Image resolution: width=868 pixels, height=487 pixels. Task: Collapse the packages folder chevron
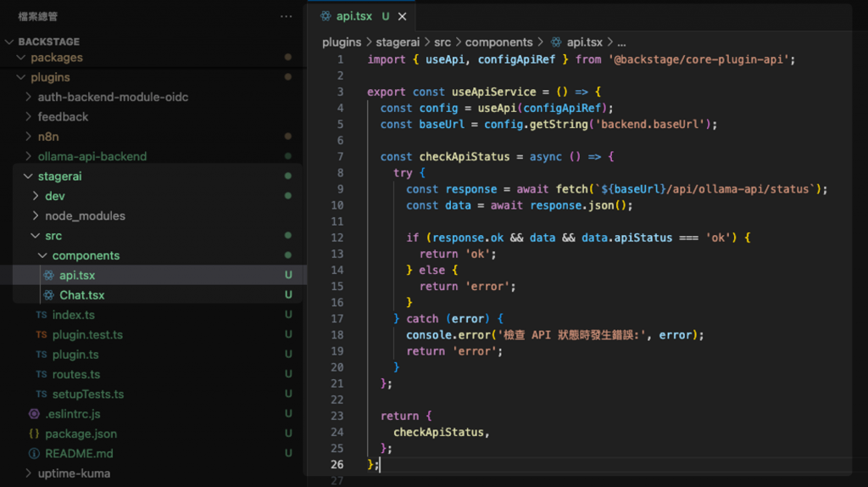(x=21, y=58)
